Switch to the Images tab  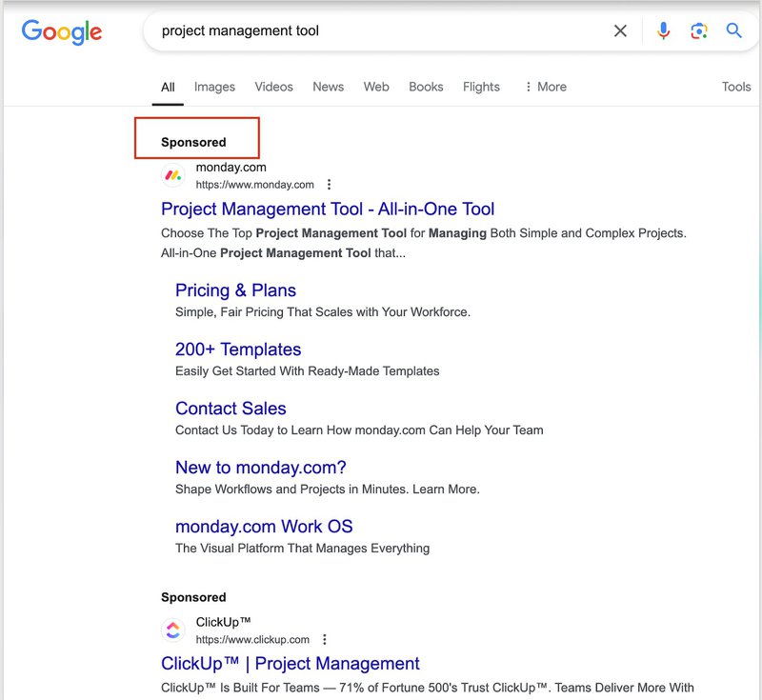pos(214,87)
